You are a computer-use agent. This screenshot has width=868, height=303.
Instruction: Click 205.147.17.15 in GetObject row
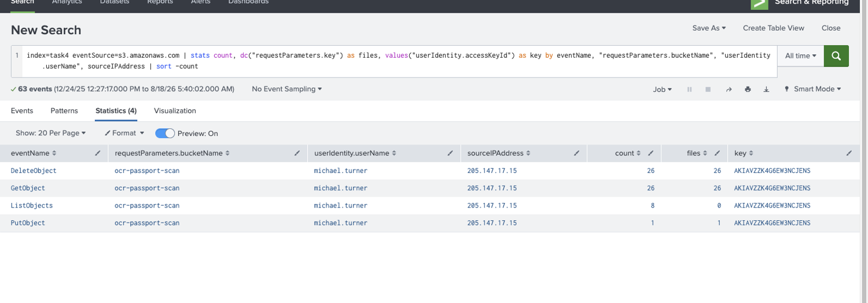[x=492, y=188]
